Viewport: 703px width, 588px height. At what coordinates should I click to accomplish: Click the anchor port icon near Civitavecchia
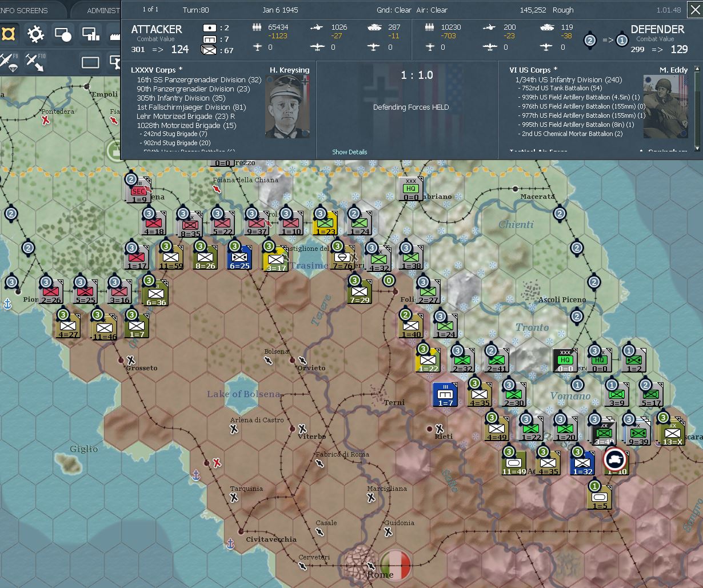230,543
